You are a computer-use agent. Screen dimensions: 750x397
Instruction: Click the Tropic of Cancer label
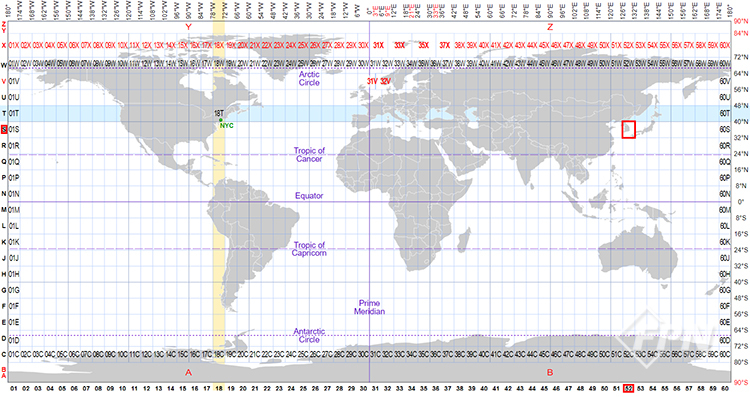tap(309, 154)
